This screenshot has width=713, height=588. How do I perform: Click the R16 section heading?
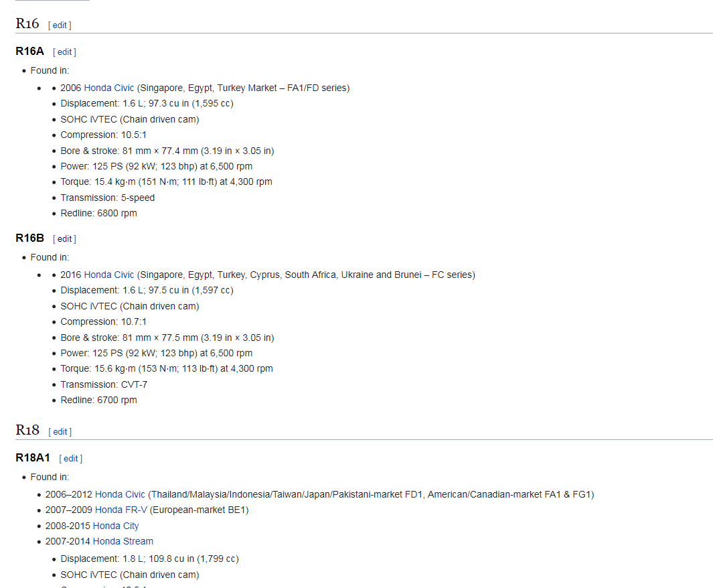27,23
